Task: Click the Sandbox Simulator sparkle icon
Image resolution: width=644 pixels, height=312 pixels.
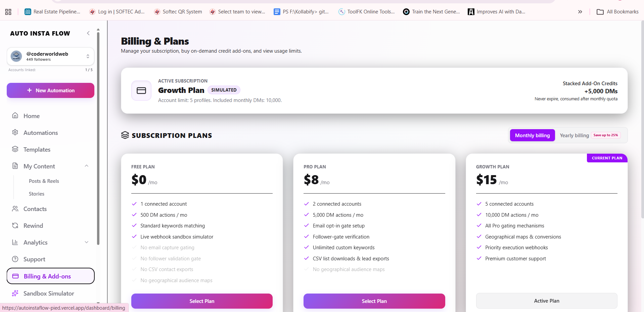Action: click(x=15, y=293)
